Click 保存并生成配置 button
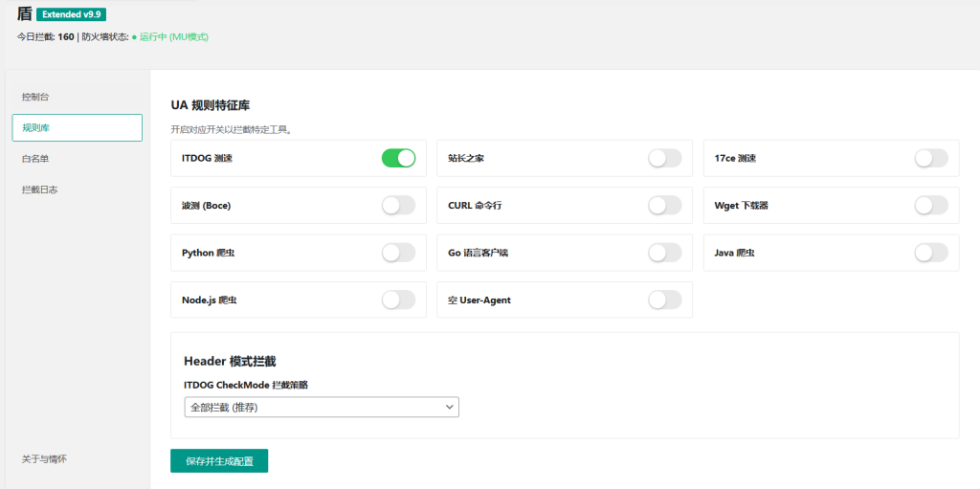Image resolution: width=980 pixels, height=489 pixels. pos(219,461)
